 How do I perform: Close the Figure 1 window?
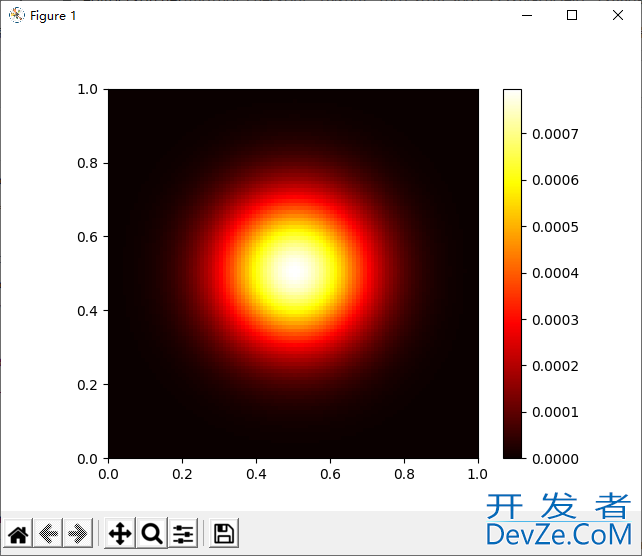(618, 16)
